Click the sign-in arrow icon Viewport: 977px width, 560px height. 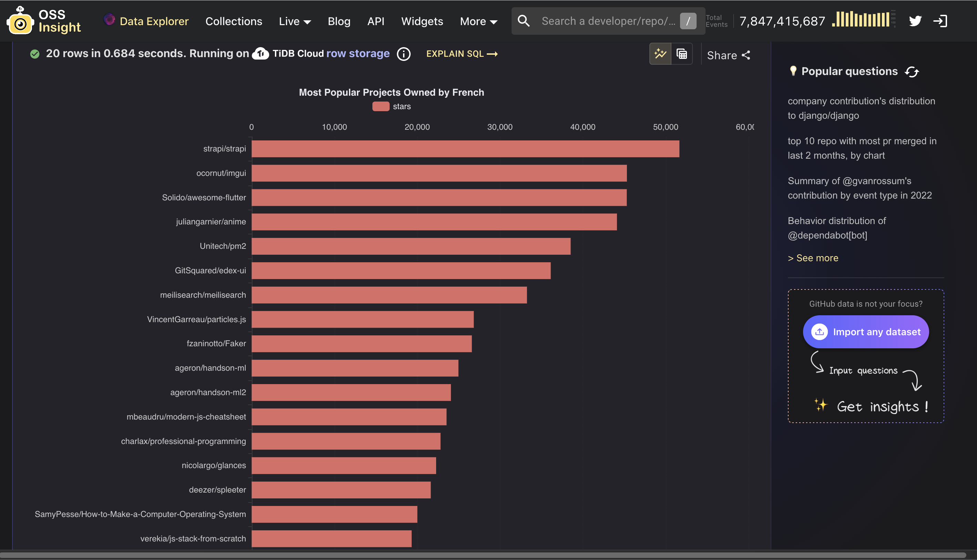tap(941, 21)
